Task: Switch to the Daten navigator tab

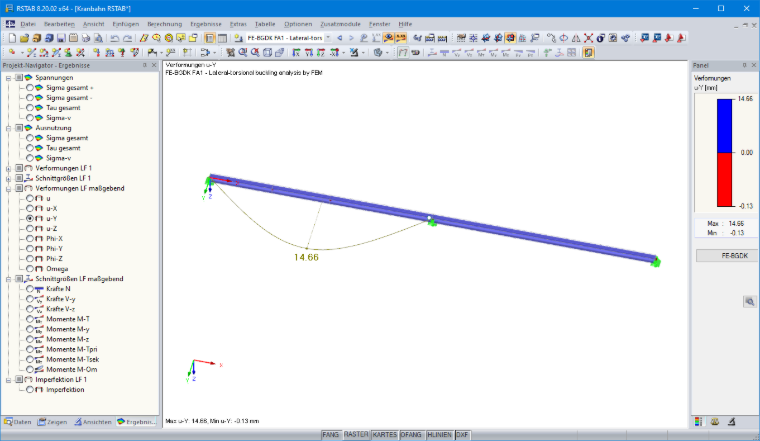Action: pos(18,422)
